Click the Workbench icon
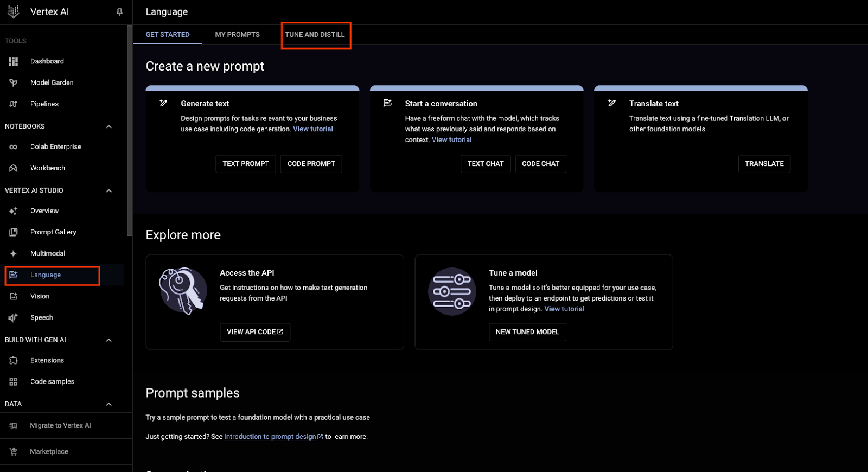868x472 pixels. [x=14, y=168]
